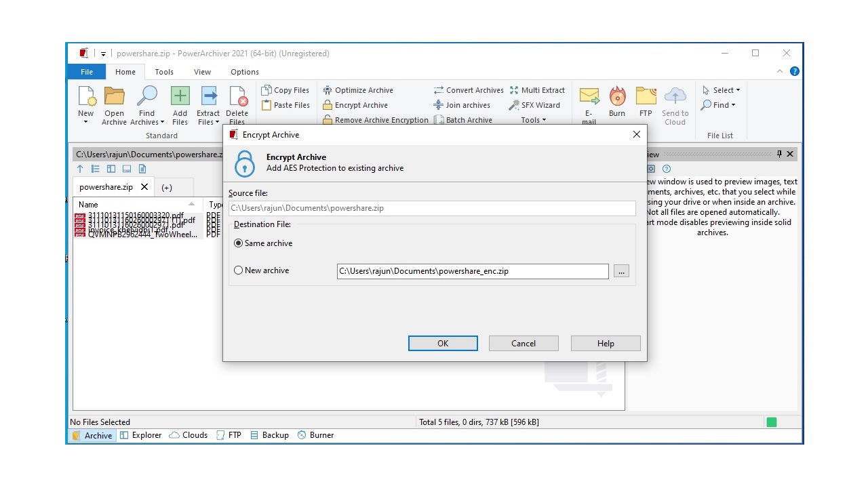Image resolution: width=868 pixels, height=488 pixels.
Task: Click the Open Archive folder icon
Action: 114,96
